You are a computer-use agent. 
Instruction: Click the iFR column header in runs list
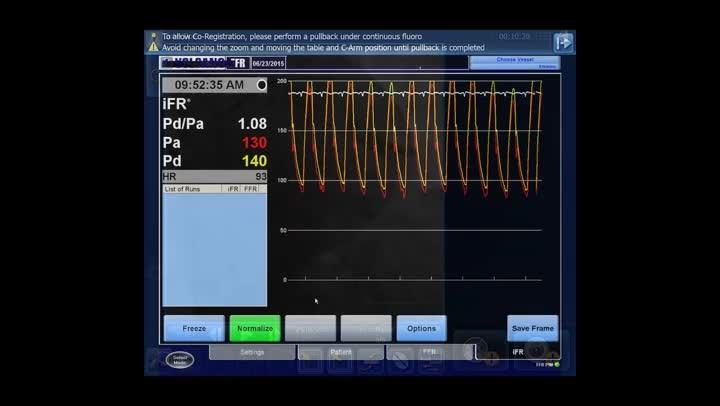click(233, 189)
